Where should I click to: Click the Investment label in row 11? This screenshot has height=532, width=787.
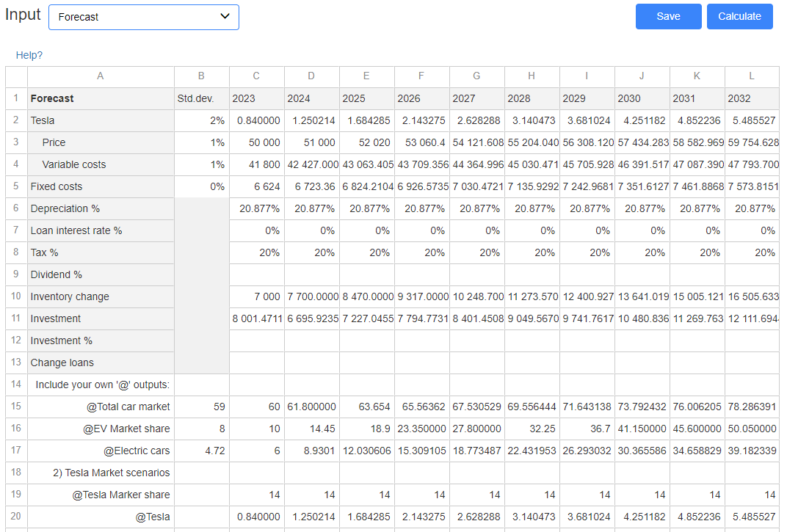point(101,318)
